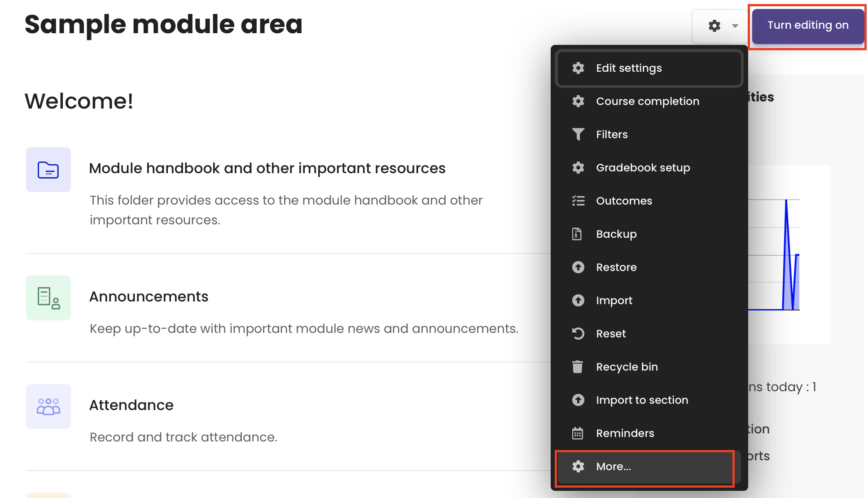Click the activity line chart graph
This screenshot has height=498, width=868.
tap(789, 254)
